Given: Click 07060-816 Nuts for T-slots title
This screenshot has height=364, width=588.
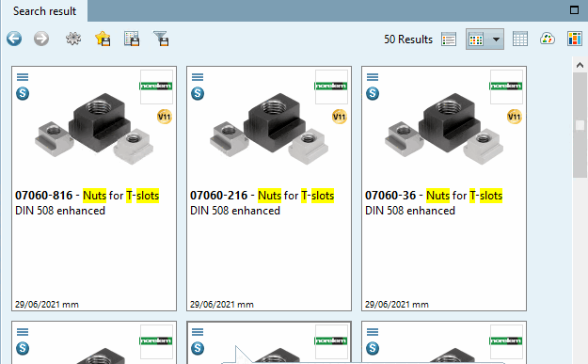Looking at the screenshot, I should [87, 196].
